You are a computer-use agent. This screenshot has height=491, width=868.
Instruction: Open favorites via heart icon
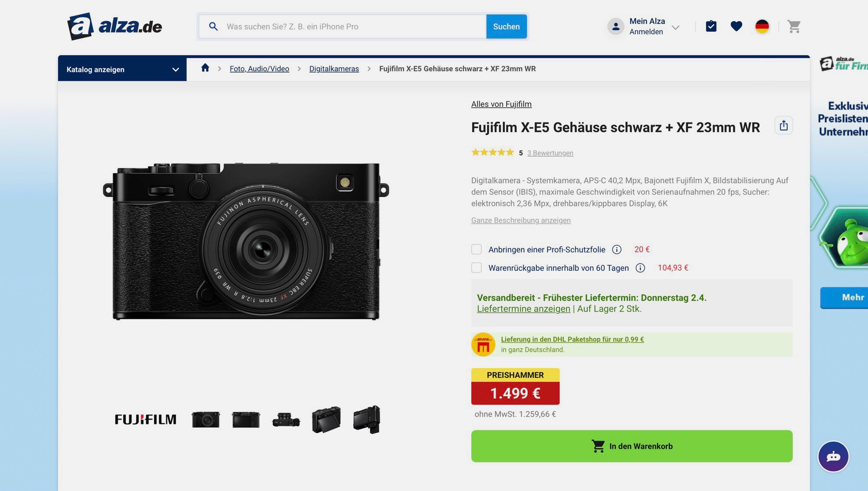pyautogui.click(x=736, y=26)
